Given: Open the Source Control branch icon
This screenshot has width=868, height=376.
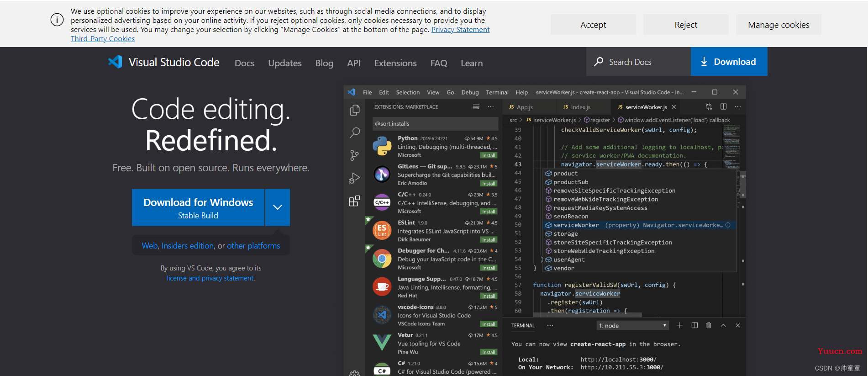Looking at the screenshot, I should (x=354, y=155).
